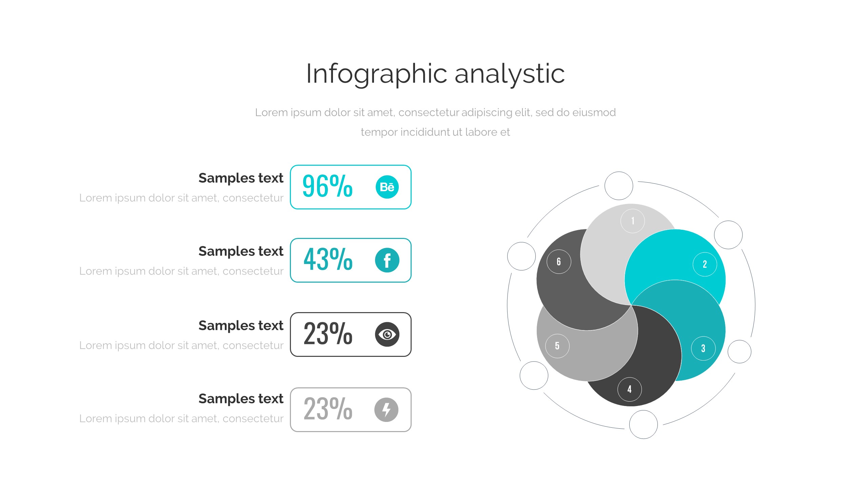Click the Facebook icon beside 43%
868x488 pixels.
tap(387, 260)
